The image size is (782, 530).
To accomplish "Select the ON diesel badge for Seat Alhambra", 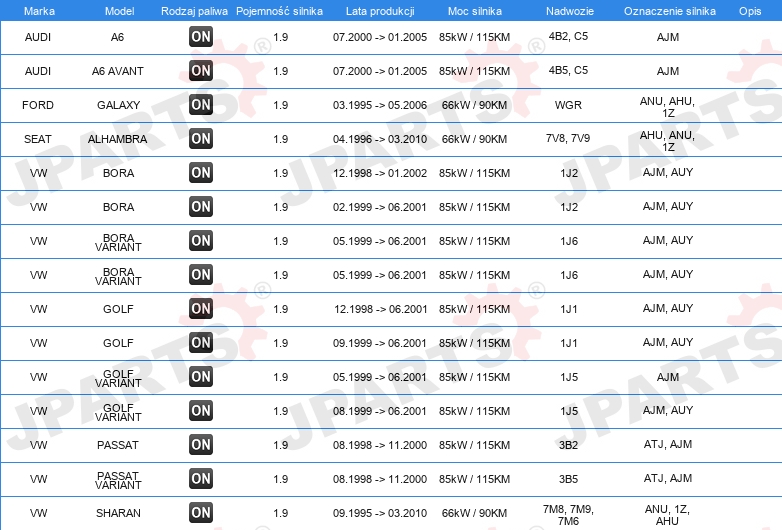I will tap(201, 138).
